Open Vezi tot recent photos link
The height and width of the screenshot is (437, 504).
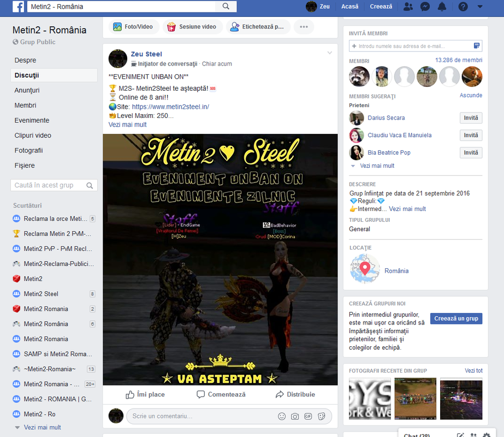tap(473, 371)
